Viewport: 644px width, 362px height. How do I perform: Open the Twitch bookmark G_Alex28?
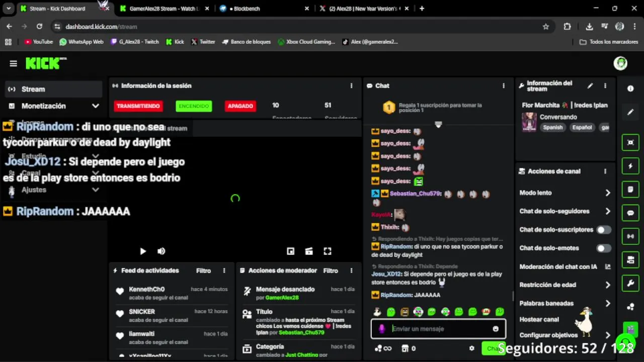click(134, 42)
